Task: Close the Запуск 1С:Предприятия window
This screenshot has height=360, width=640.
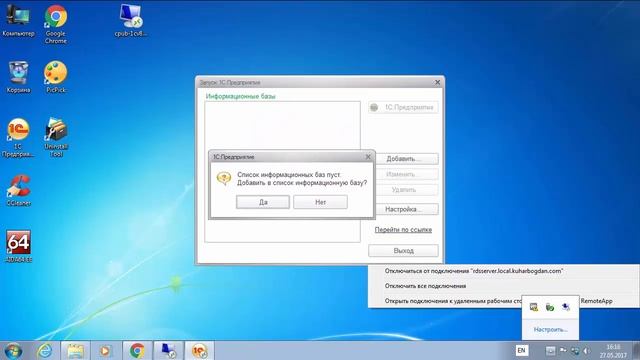Action: pyautogui.click(x=437, y=82)
